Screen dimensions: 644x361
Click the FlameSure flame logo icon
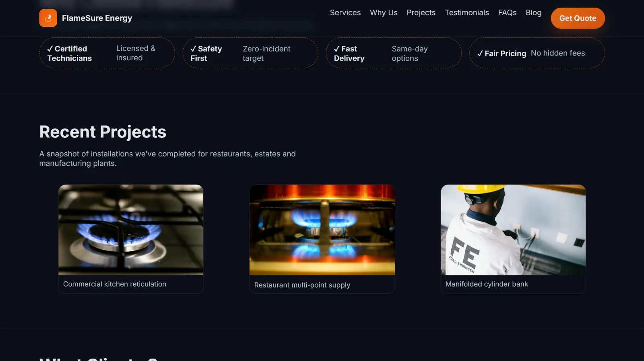click(x=48, y=18)
